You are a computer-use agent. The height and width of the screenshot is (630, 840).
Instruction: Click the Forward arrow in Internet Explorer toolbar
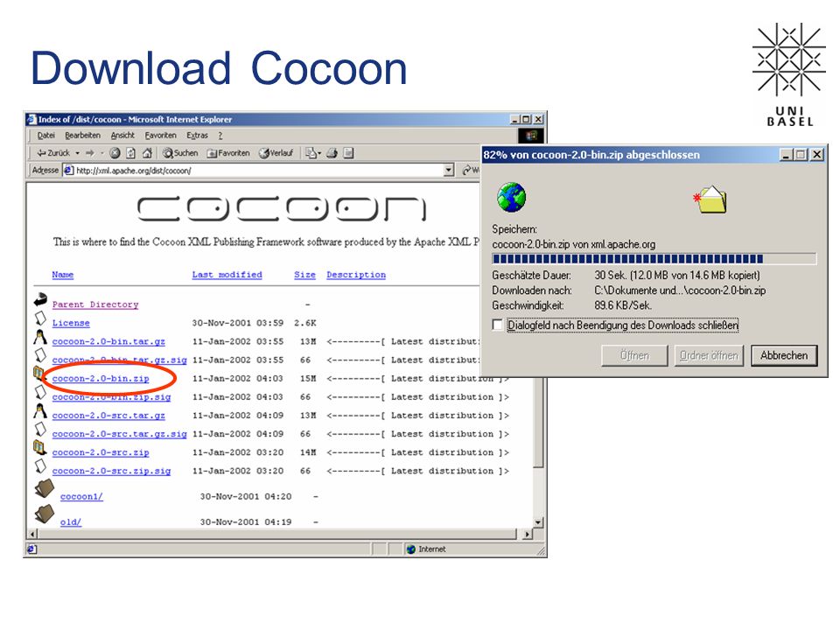tap(90, 153)
